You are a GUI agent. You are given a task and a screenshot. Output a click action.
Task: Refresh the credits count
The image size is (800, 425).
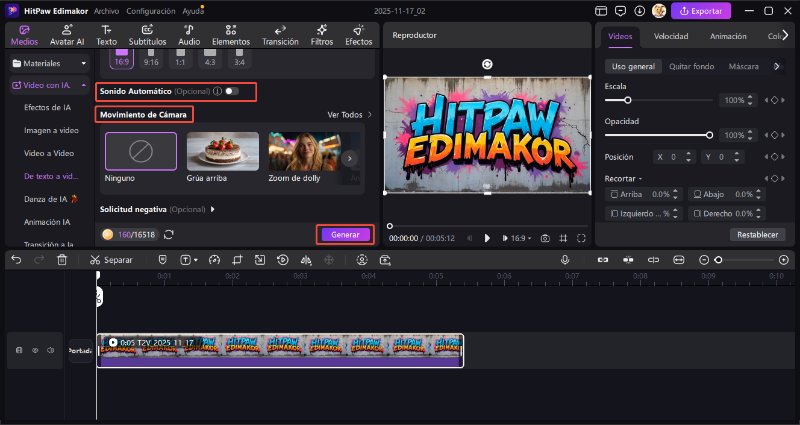(x=169, y=235)
